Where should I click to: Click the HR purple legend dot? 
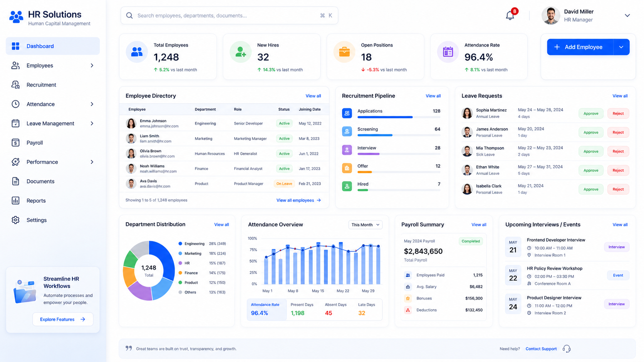point(180,263)
